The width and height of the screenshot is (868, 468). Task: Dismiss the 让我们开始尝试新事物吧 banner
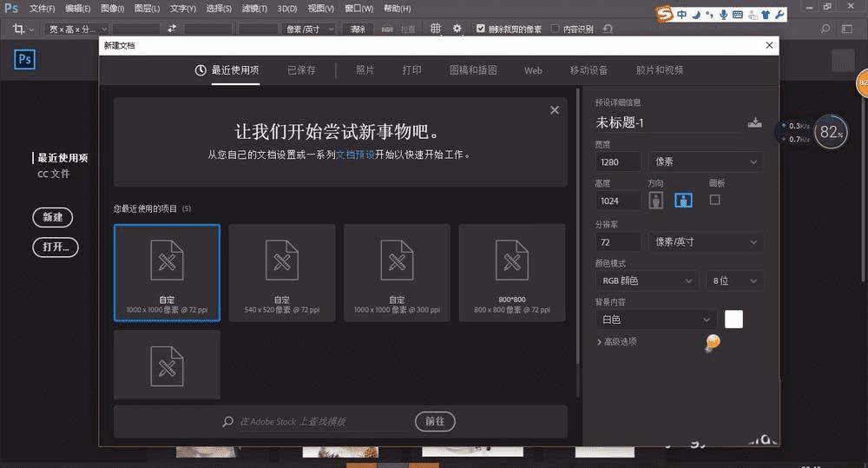pyautogui.click(x=554, y=110)
